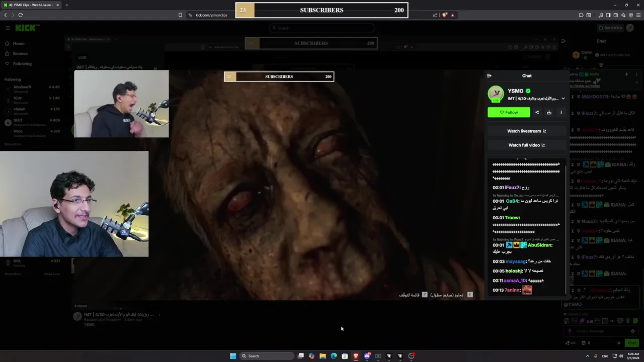Bookmark this page using the bookmark icon

180,15
